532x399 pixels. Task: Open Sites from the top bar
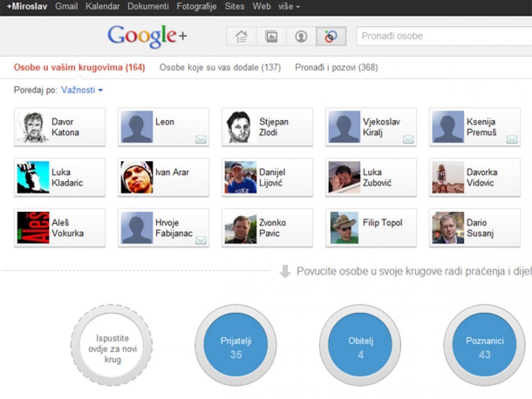(x=235, y=6)
